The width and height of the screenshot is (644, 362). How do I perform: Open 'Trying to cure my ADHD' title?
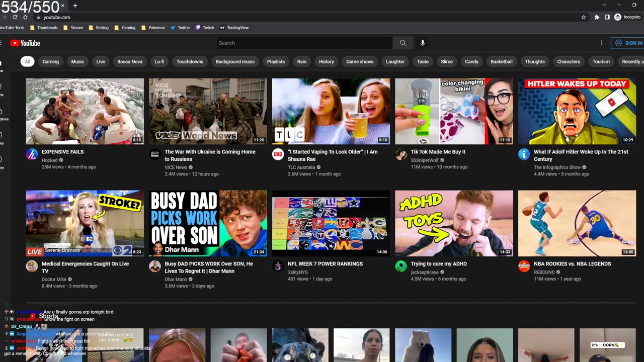click(x=439, y=264)
